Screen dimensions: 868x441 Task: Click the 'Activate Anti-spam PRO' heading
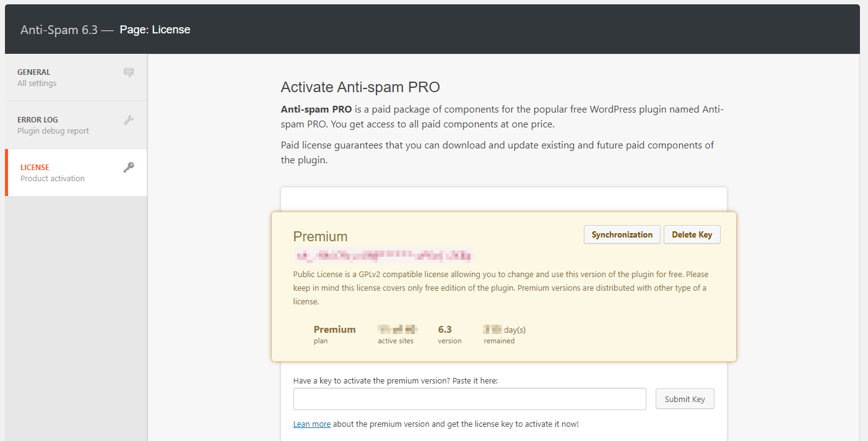tap(360, 87)
